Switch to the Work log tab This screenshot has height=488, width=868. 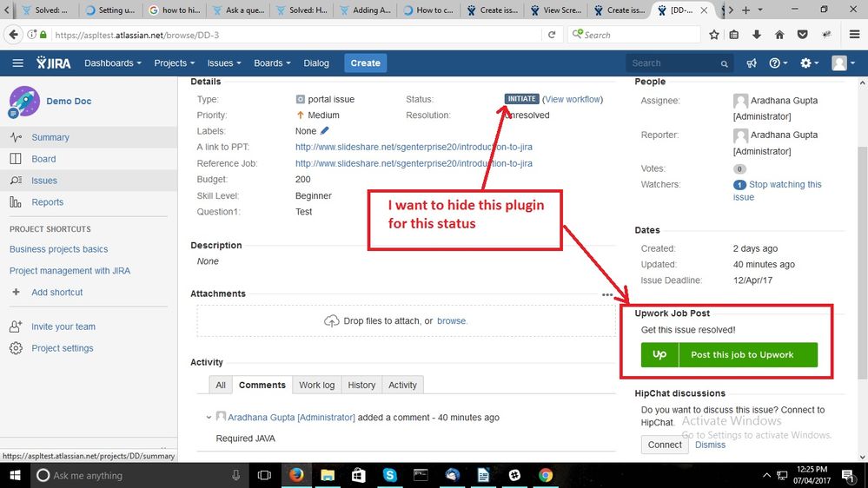(316, 385)
